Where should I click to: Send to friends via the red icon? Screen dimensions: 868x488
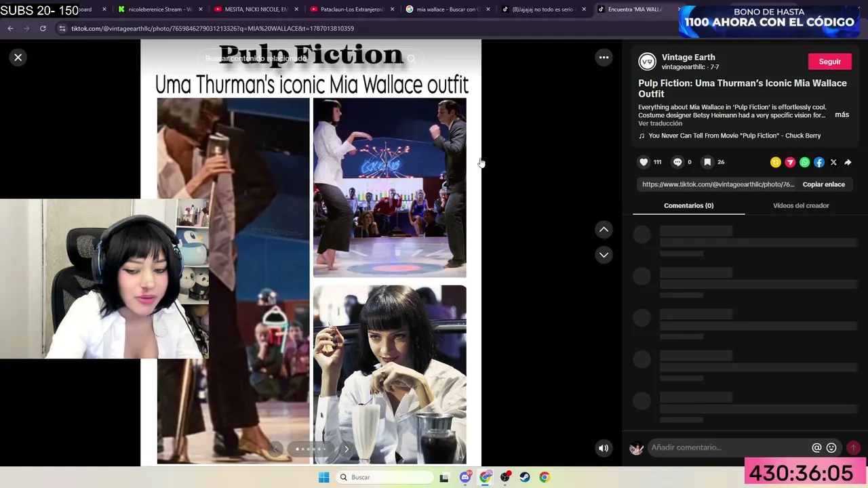(790, 163)
